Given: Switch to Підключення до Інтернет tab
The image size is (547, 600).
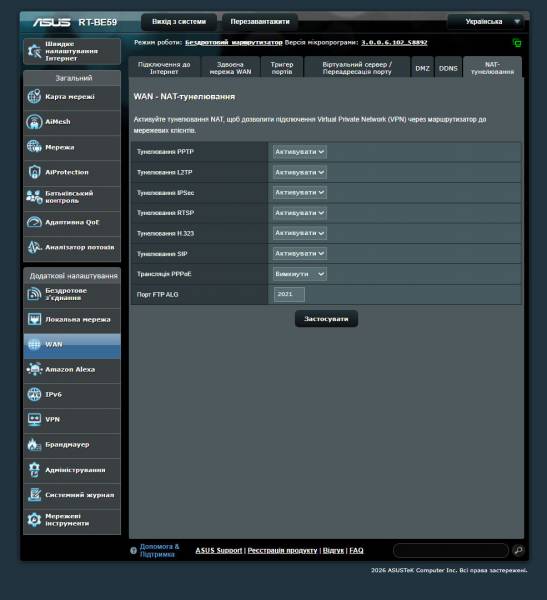Looking at the screenshot, I should click(164, 68).
